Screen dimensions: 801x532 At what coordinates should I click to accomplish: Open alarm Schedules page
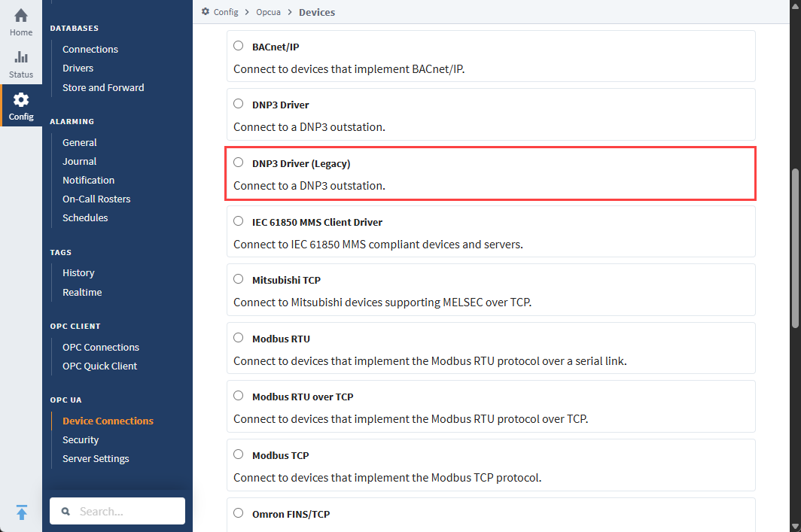[x=85, y=218]
